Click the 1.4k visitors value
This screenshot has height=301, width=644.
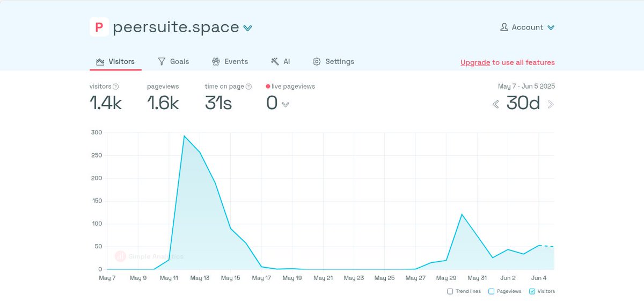pyautogui.click(x=106, y=103)
